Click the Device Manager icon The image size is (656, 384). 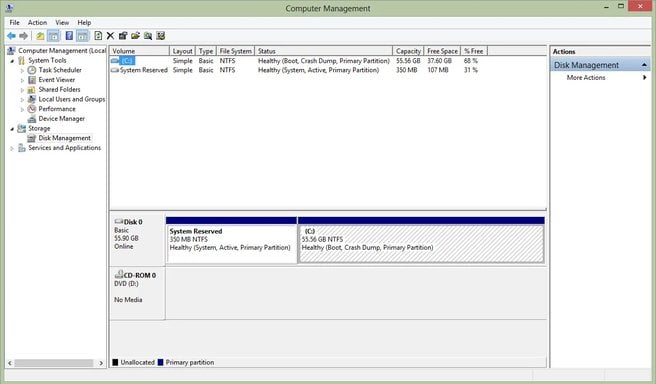click(32, 119)
